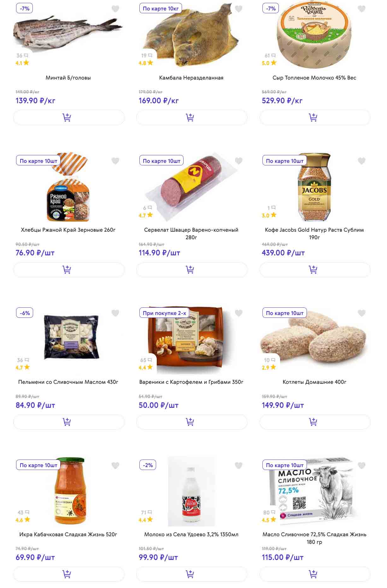Screen dimensions: 387x588
Task: Click the Камбала fish product image
Action: tap(192, 35)
